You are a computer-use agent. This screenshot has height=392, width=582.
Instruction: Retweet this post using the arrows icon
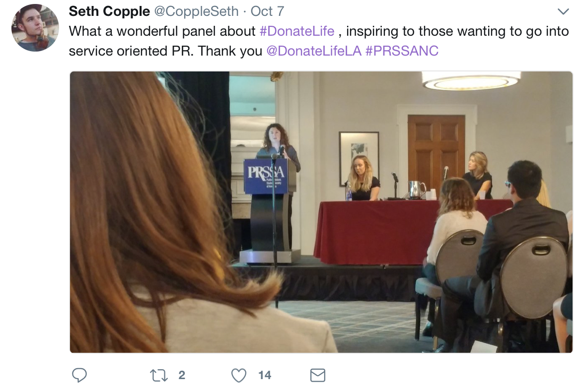pyautogui.click(x=159, y=375)
